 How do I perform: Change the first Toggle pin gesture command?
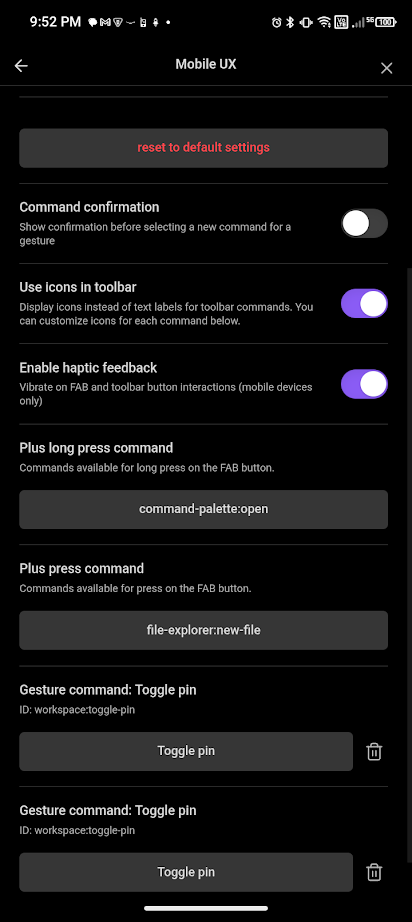(186, 751)
